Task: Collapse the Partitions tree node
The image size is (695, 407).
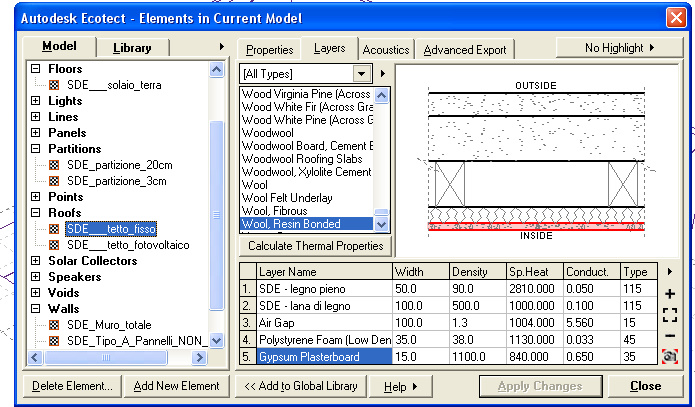Action: coord(35,149)
